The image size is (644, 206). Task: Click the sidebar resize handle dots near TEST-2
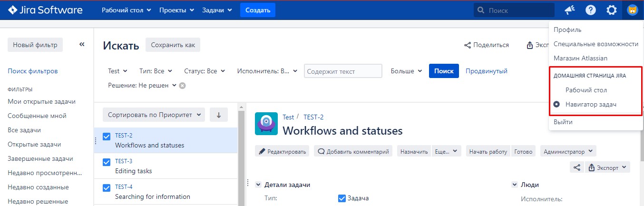96,140
